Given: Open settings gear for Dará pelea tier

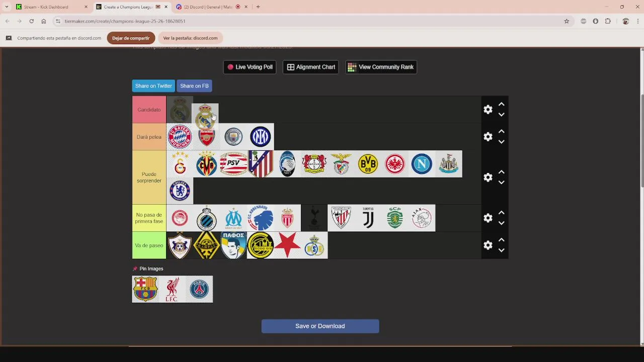Looking at the screenshot, I should point(488,137).
